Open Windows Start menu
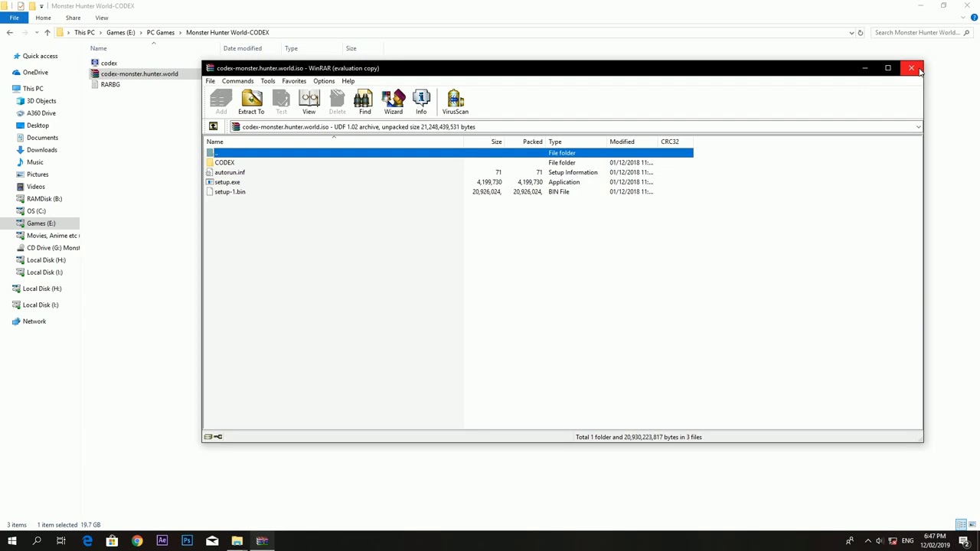The width and height of the screenshot is (980, 551). 12,541
